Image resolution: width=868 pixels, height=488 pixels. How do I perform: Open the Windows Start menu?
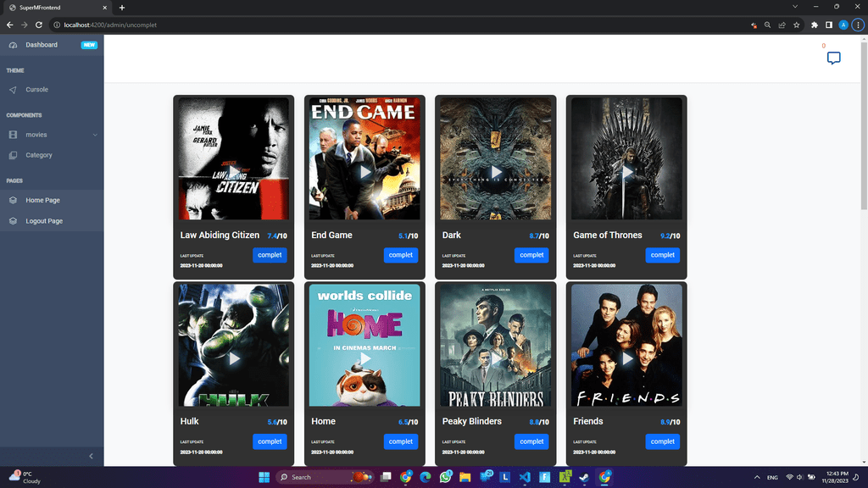(264, 477)
